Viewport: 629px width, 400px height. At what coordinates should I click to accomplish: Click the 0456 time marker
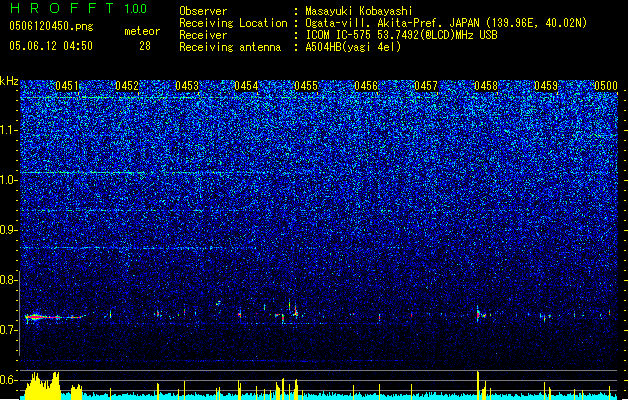point(366,86)
